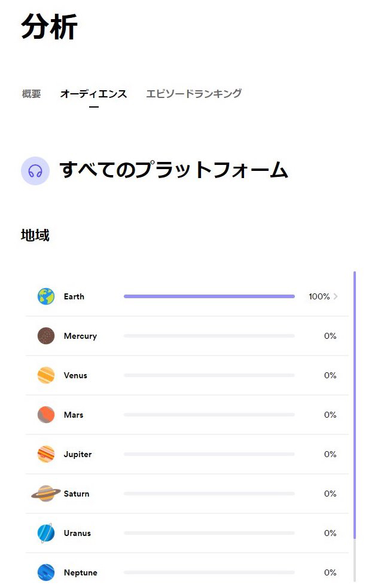Click the ringed Saturn icon
This screenshot has height=588, width=384.
[x=46, y=494]
